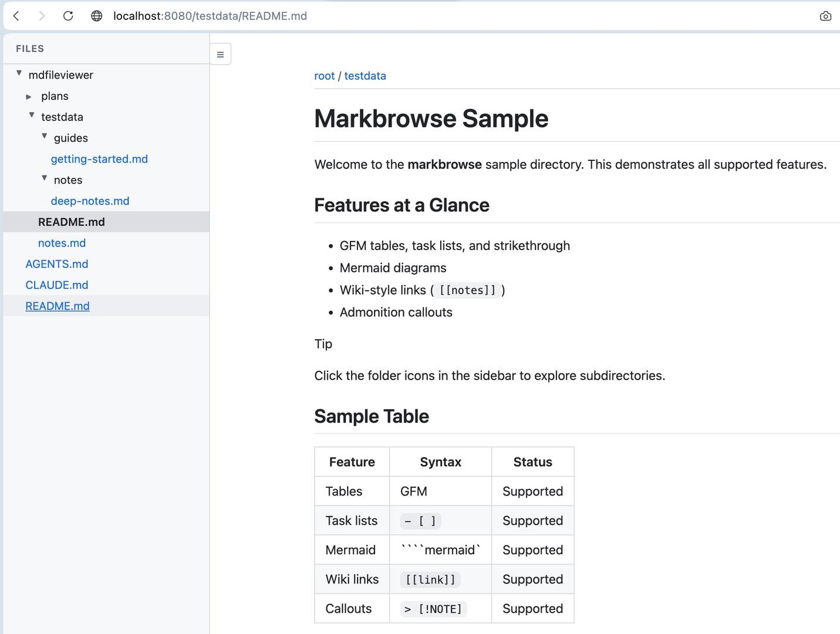Select mdfileviewer folder label
The height and width of the screenshot is (634, 840).
point(61,75)
